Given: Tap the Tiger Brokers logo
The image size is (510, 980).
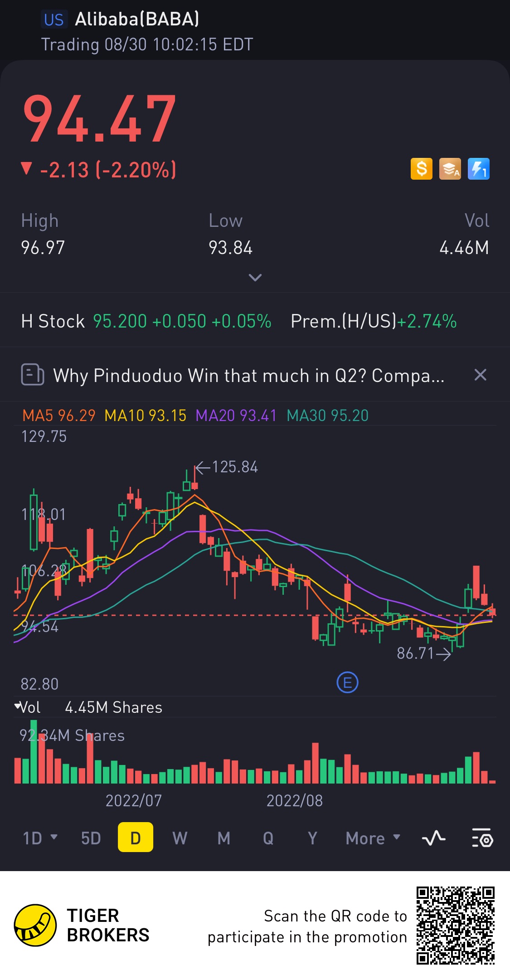Looking at the screenshot, I should [82, 926].
